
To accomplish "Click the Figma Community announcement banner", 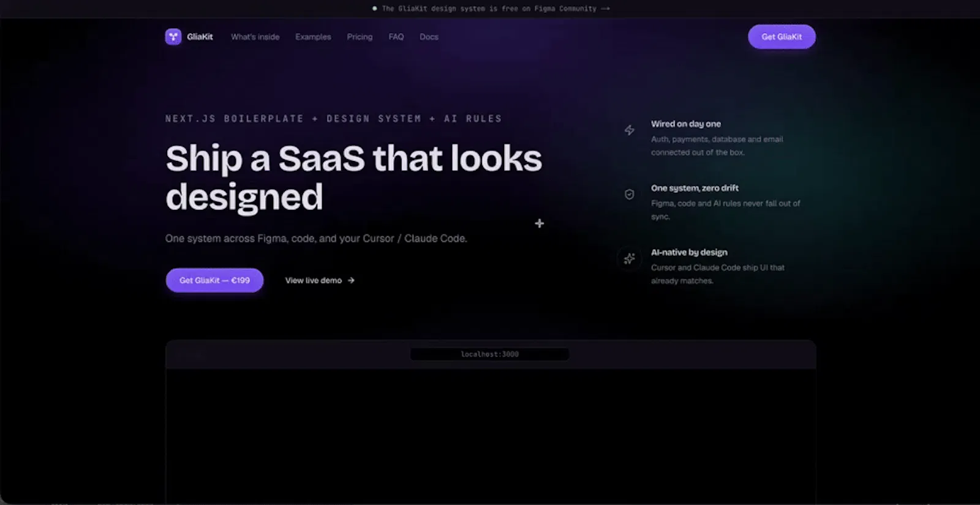I will [x=491, y=9].
